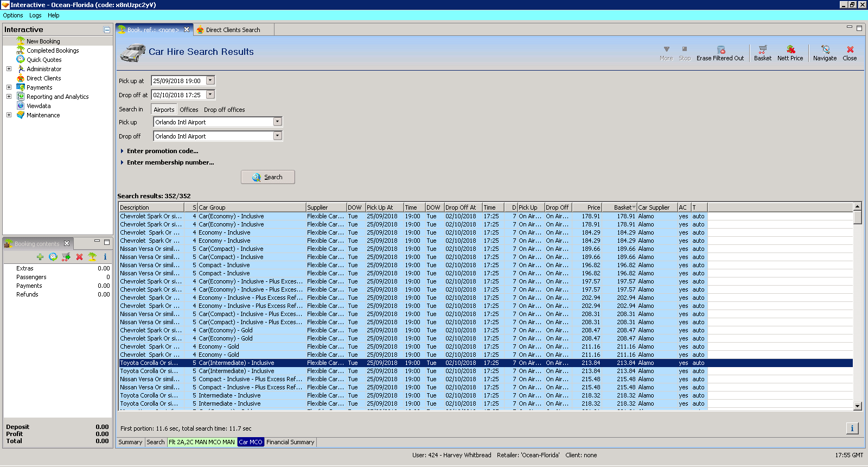The height and width of the screenshot is (467, 868).
Task: Click the red X icon in Booking contents
Action: tap(79, 257)
